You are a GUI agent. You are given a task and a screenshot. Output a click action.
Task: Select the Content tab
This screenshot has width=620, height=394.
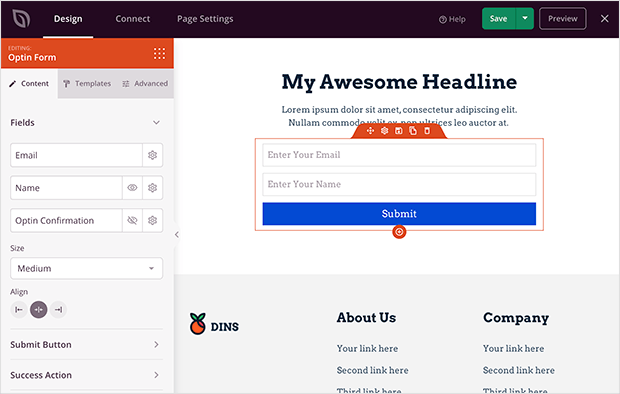point(29,83)
